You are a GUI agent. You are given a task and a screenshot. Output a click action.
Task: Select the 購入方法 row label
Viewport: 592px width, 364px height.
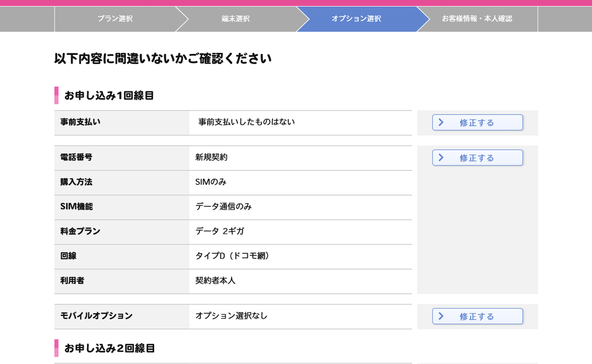point(76,182)
